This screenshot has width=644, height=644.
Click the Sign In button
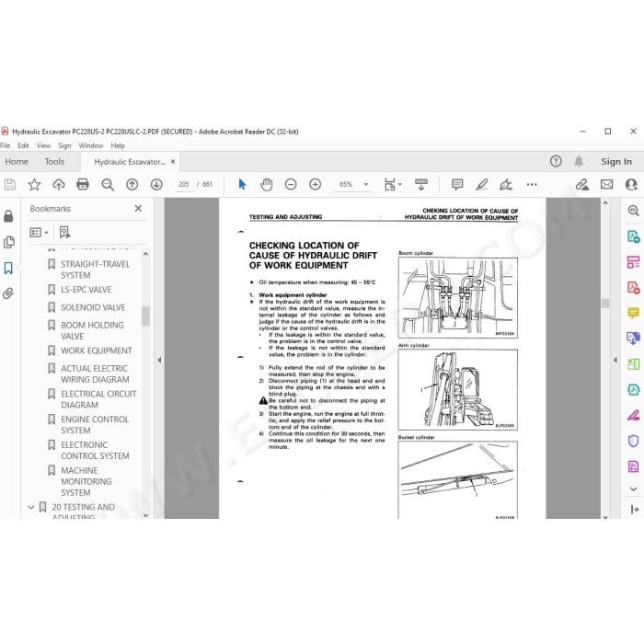616,161
